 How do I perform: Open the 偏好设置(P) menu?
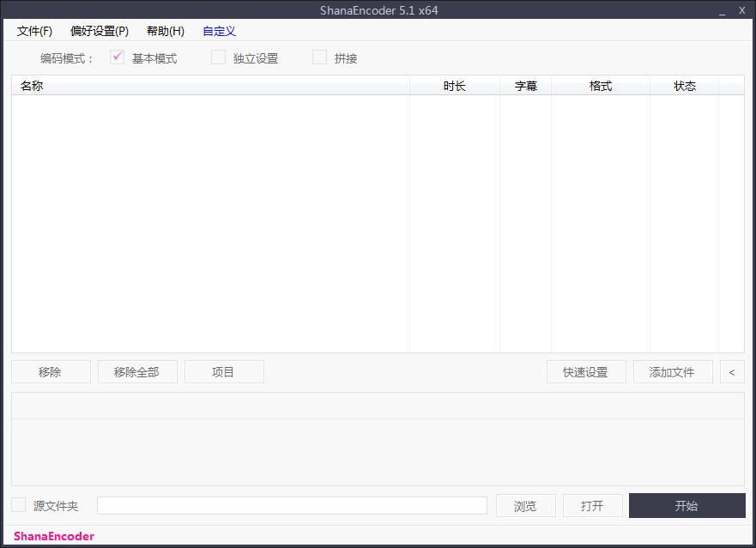[100, 31]
